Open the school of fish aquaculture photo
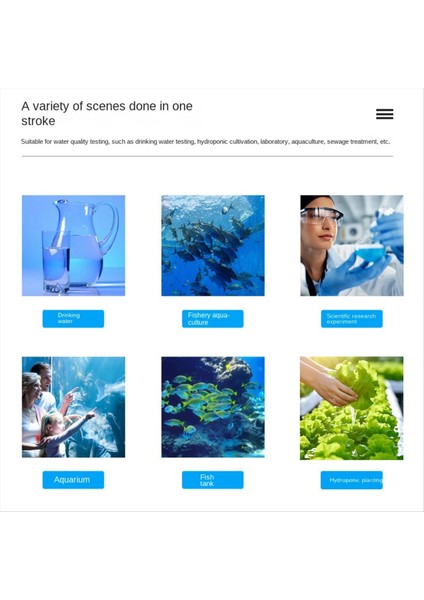The height and width of the screenshot is (600, 424). [213, 245]
